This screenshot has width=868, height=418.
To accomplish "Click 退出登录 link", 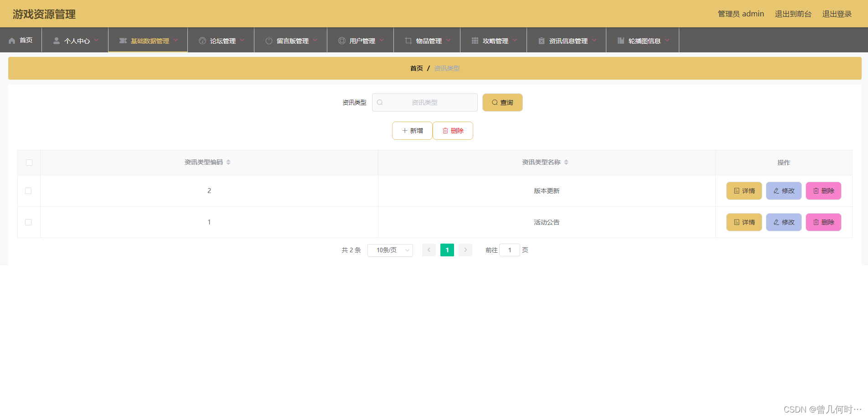I will tap(837, 14).
